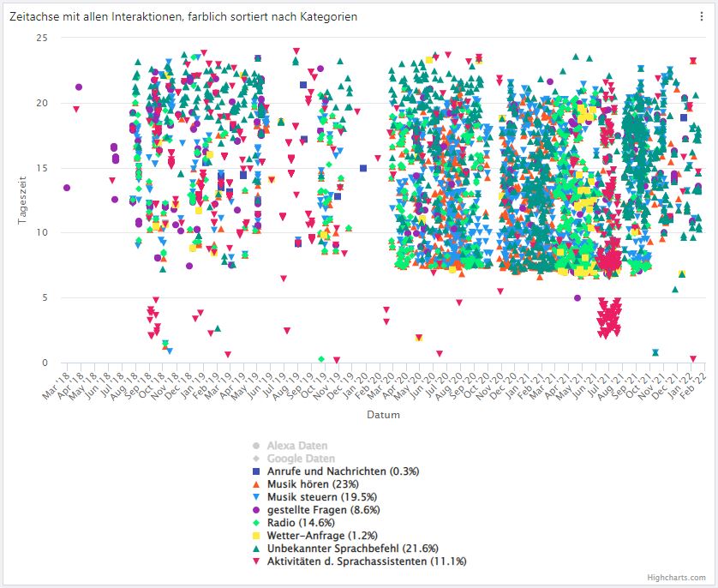Toggle the Google Daten legend entry
Screen dimensions: 718x588
click(294, 459)
